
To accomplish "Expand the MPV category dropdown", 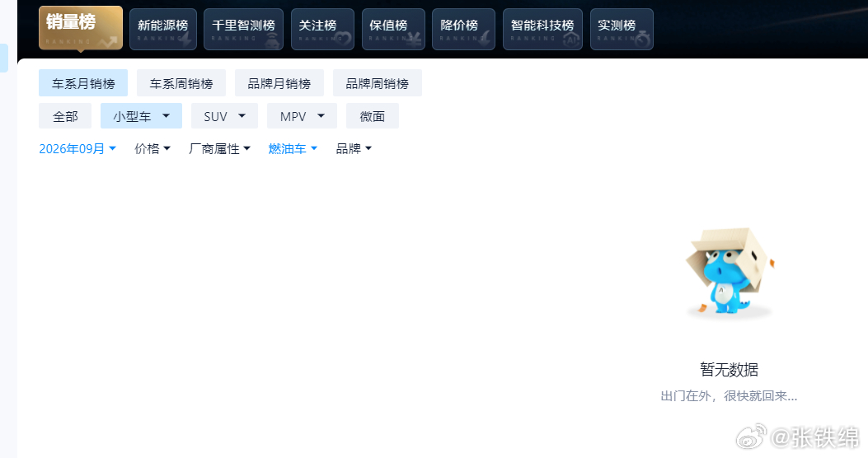I will pyautogui.click(x=302, y=116).
